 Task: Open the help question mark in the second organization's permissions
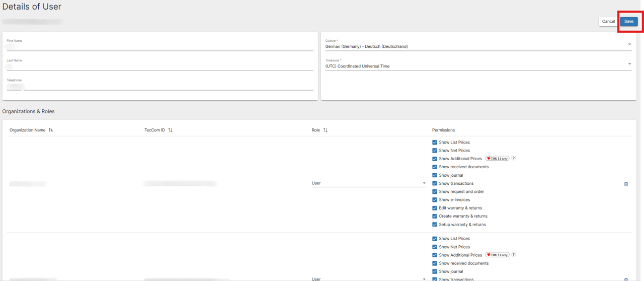(x=513, y=255)
